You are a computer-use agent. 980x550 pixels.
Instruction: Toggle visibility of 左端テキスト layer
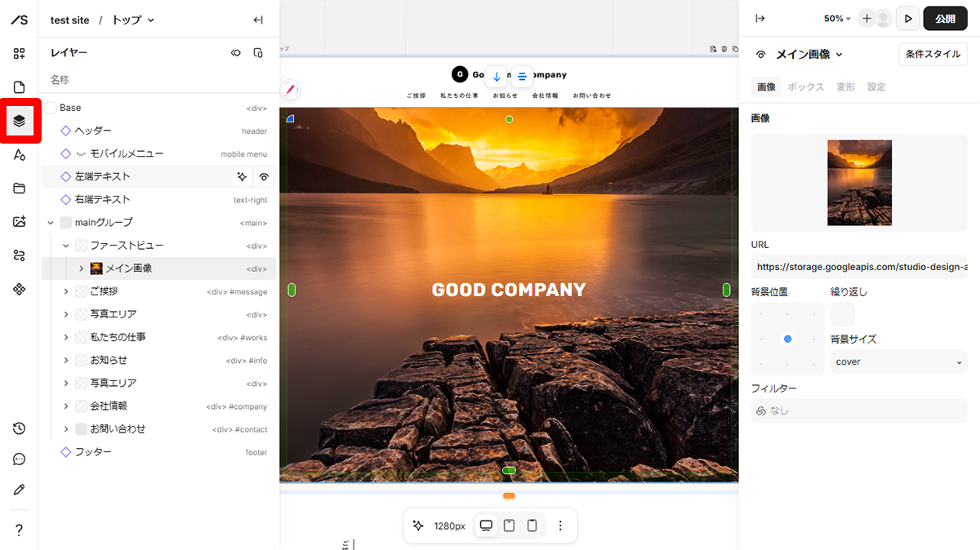click(264, 176)
